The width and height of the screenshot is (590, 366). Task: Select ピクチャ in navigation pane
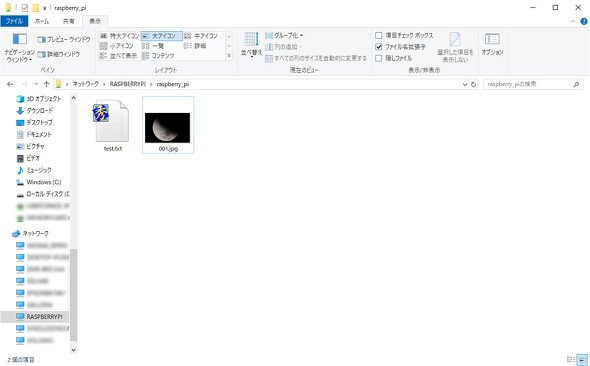pos(30,146)
